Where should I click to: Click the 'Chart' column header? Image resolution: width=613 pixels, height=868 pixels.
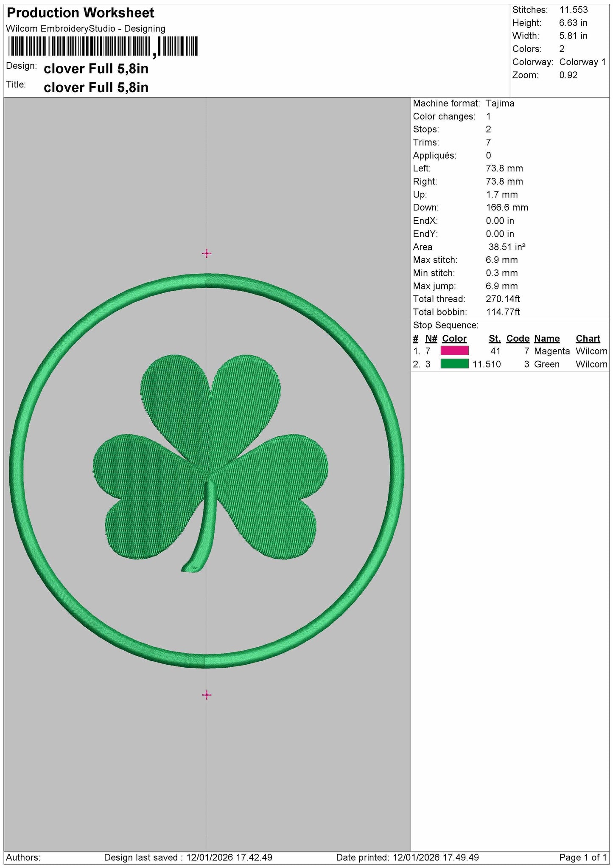click(x=588, y=339)
